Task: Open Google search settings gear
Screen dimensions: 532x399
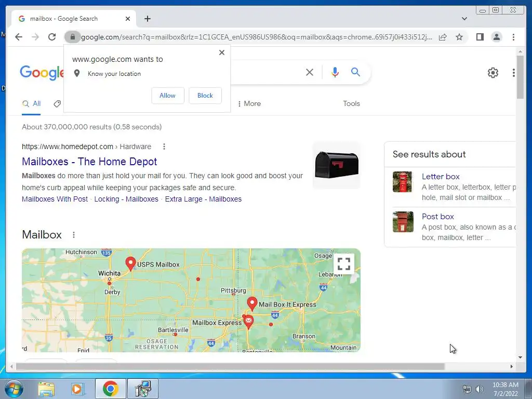Action: click(x=493, y=72)
